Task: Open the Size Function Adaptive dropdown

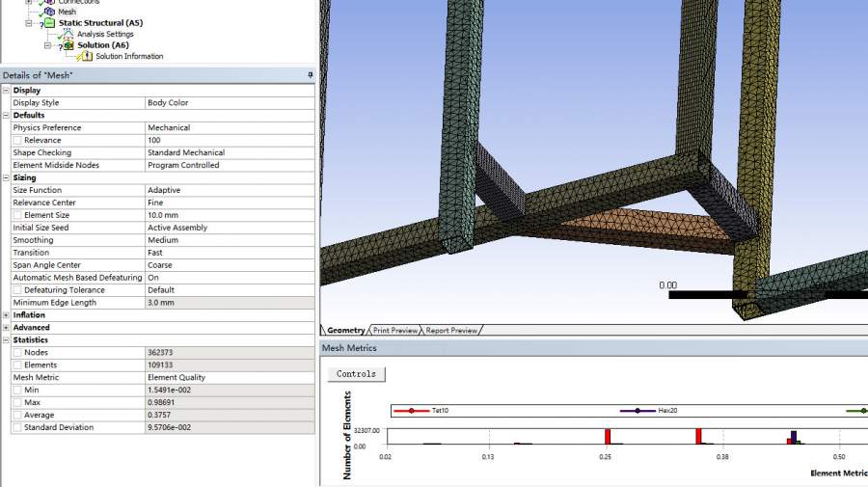Action: click(230, 190)
